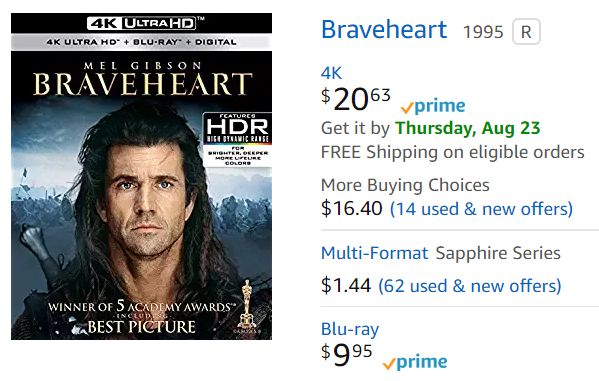Click the $20.63 price for 4K
Screen dimensions: 599x381
click(x=356, y=99)
